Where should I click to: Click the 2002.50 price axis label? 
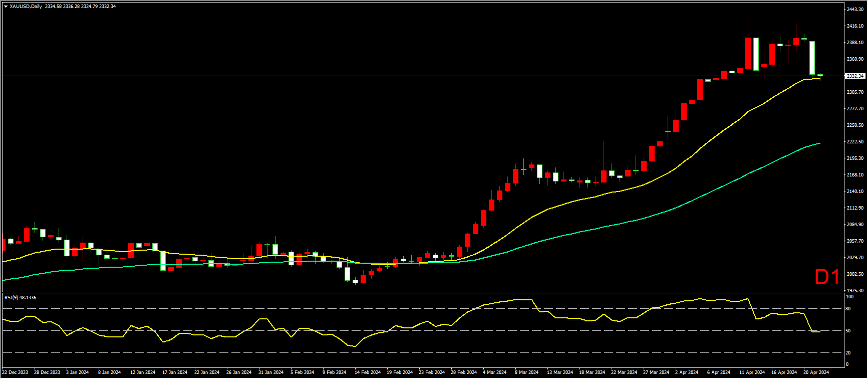[855, 274]
